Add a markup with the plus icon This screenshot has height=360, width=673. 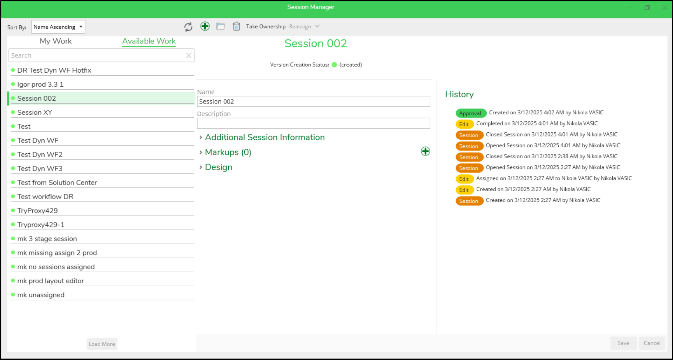[425, 151]
